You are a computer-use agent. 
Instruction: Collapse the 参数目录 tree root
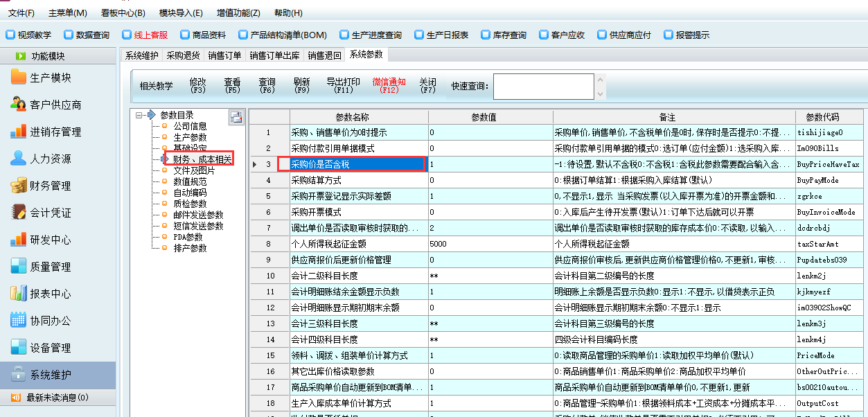pyautogui.click(x=140, y=115)
